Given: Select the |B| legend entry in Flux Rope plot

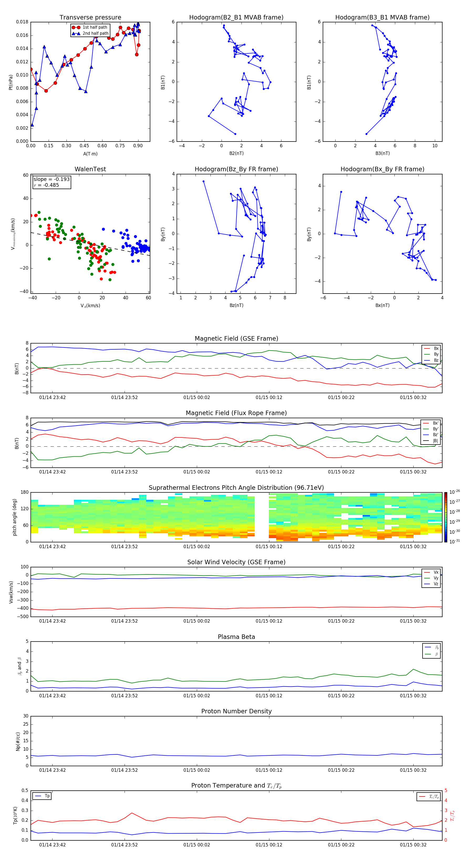Looking at the screenshot, I should pyautogui.click(x=431, y=441).
